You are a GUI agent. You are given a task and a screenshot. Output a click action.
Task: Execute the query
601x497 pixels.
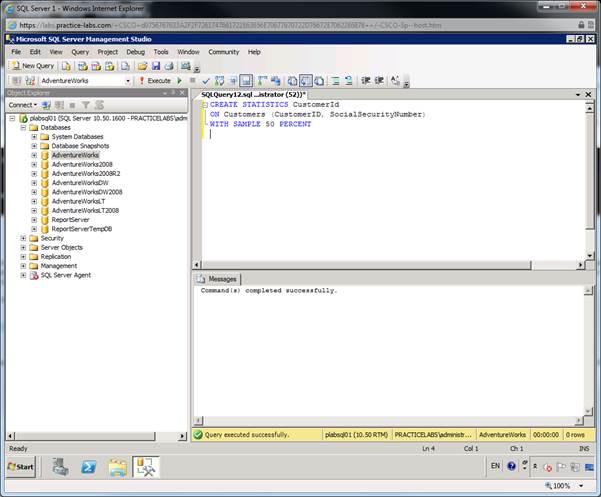tap(155, 80)
